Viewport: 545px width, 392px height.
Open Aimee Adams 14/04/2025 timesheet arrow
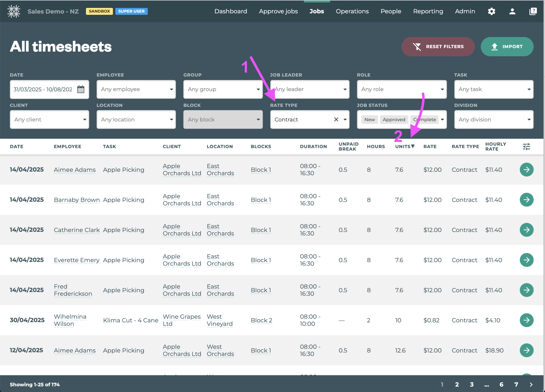point(526,170)
